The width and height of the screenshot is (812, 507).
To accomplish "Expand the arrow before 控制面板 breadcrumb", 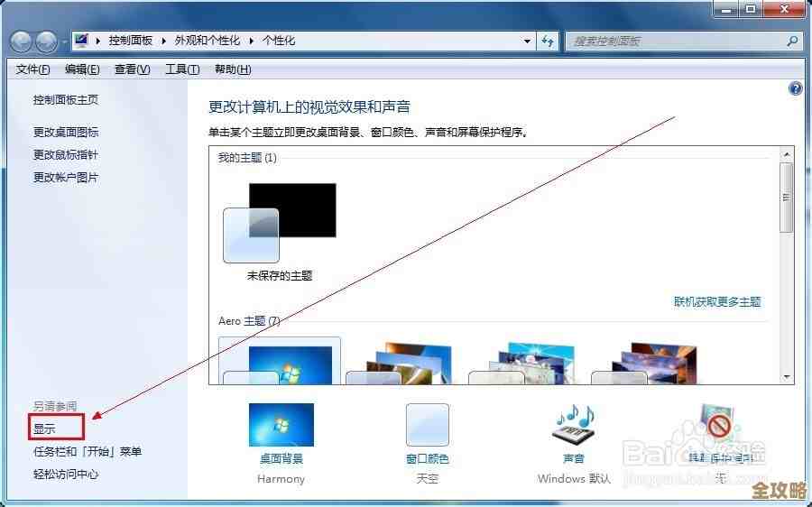I will click(97, 41).
